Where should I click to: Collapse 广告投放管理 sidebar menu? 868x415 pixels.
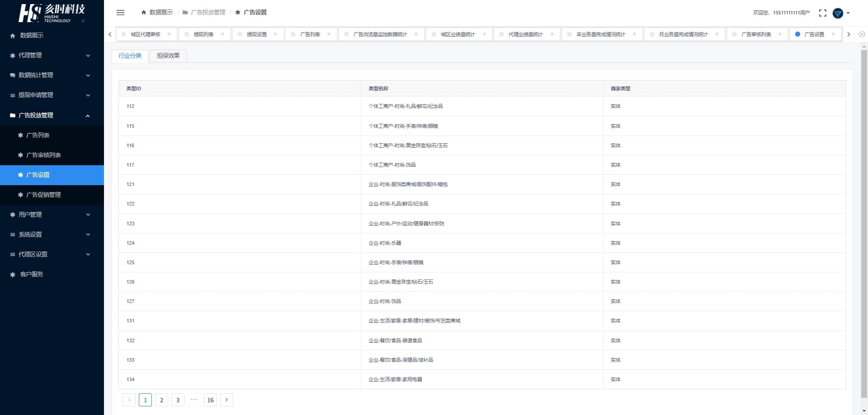click(x=52, y=115)
